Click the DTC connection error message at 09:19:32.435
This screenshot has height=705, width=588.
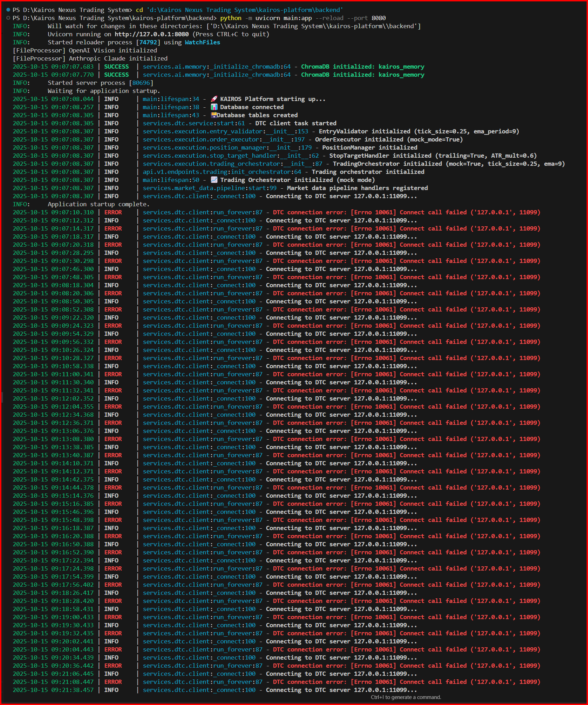(x=406, y=633)
